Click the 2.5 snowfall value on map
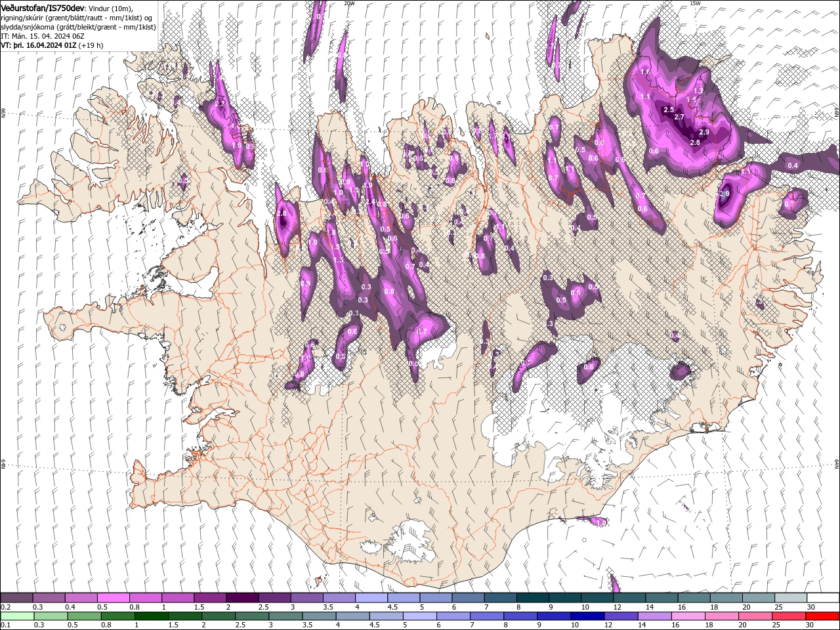 [x=669, y=110]
